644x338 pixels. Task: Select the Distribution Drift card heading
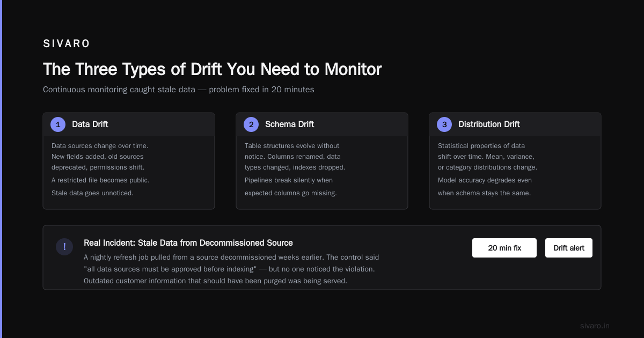click(x=489, y=124)
